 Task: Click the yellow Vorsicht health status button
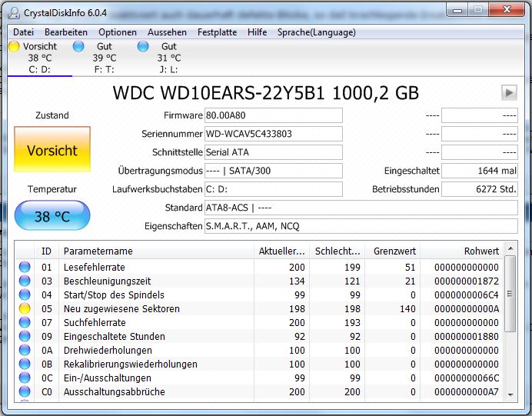(x=52, y=150)
